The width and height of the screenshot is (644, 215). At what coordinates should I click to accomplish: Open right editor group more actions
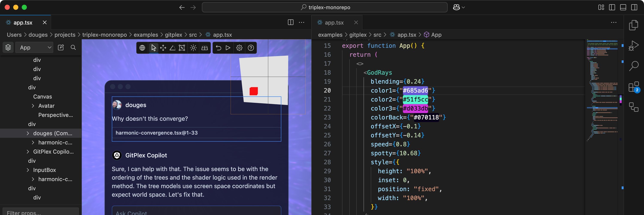614,22
